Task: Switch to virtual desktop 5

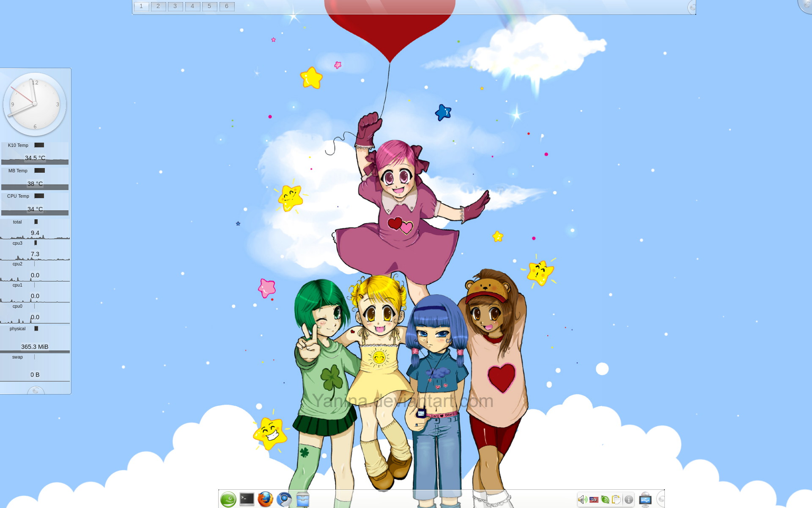Action: 209,6
